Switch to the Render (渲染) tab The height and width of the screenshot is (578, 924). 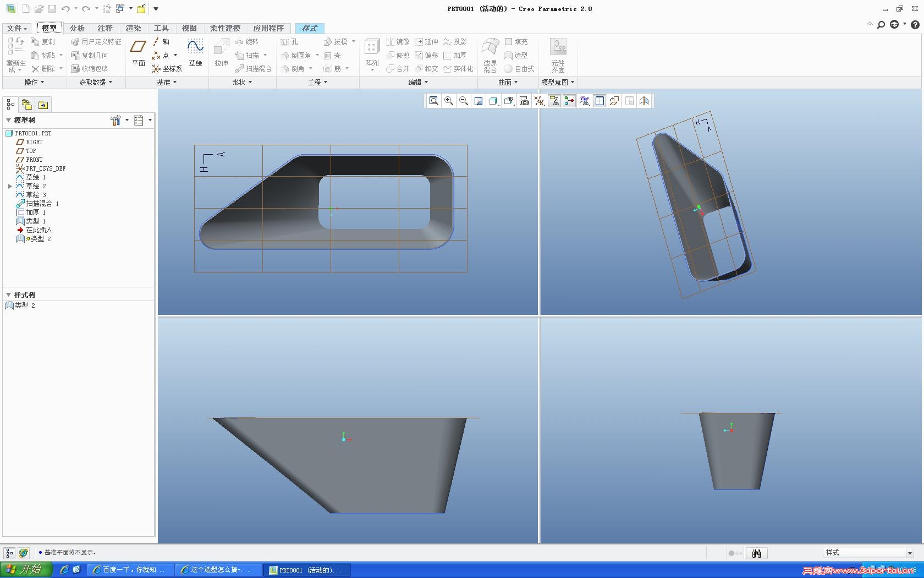133,28
